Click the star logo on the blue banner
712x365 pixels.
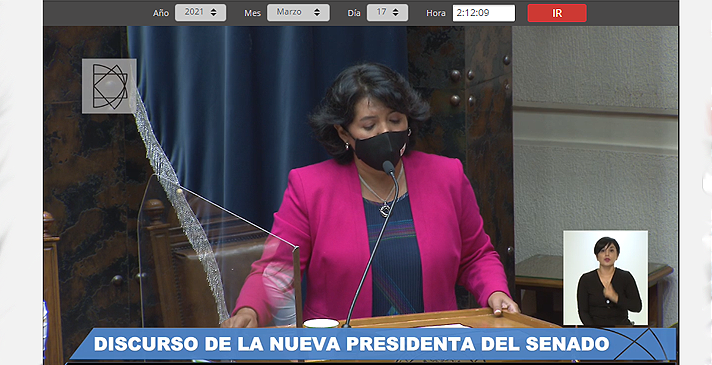point(644,344)
